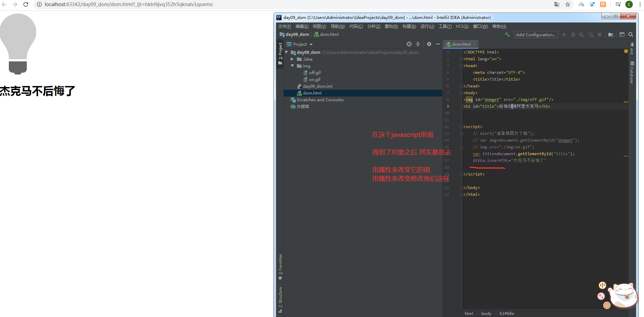Click the Run with Coverage icon
Viewport: 644px width, 317px height.
(582, 35)
